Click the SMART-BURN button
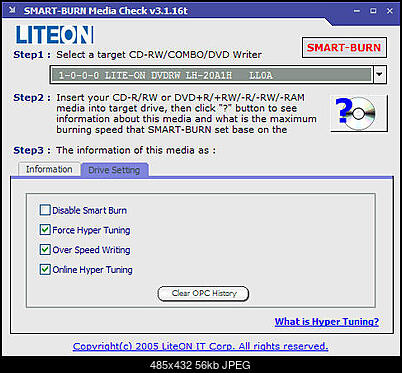This screenshot has width=402, height=373. pyautogui.click(x=344, y=48)
